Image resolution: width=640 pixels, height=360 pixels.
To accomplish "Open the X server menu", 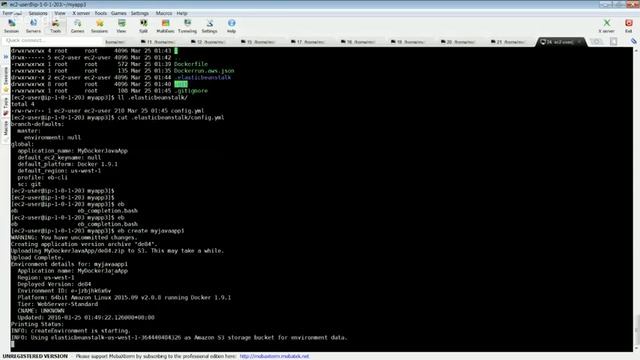I will tap(81, 13).
